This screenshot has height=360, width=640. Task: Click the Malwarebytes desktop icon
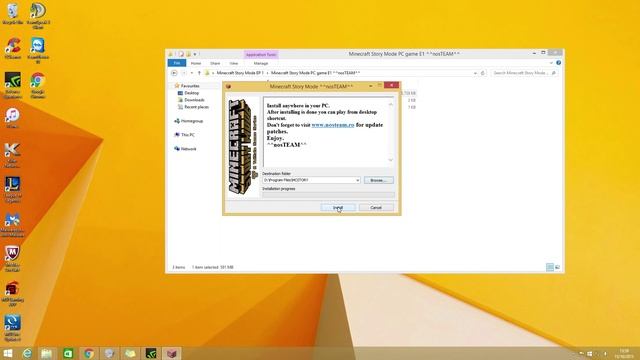(12, 225)
